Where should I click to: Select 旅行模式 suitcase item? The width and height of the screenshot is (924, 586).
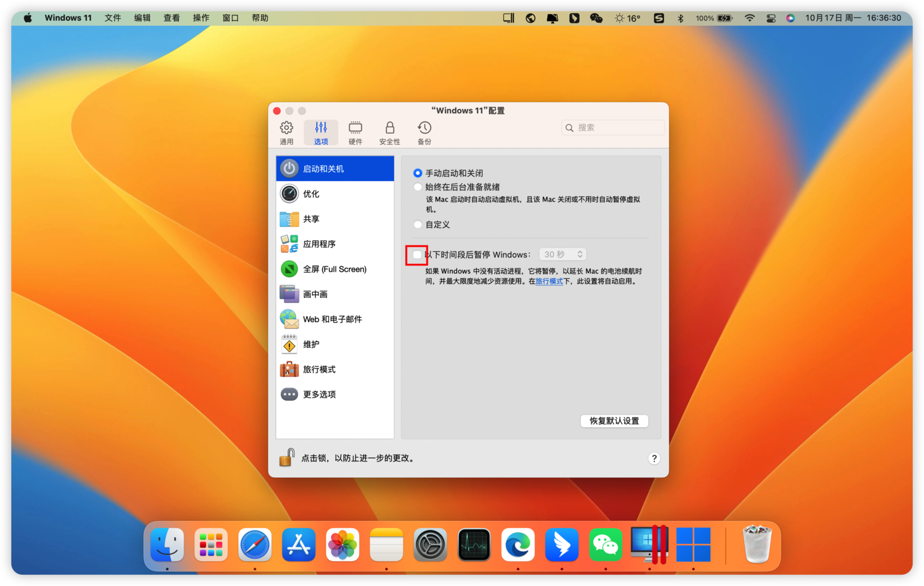(335, 369)
